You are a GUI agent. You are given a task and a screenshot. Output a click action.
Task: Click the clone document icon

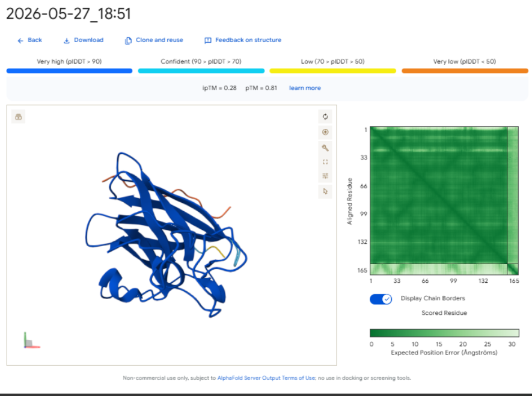pyautogui.click(x=128, y=40)
